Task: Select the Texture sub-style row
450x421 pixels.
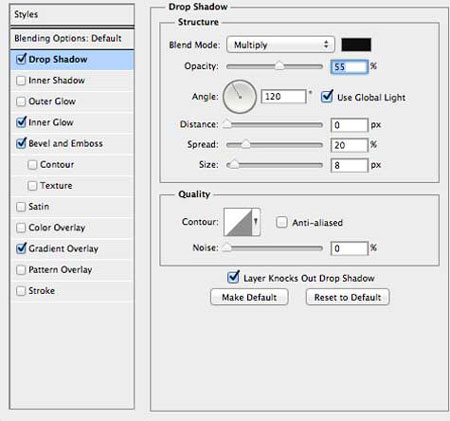Action: 72,186
